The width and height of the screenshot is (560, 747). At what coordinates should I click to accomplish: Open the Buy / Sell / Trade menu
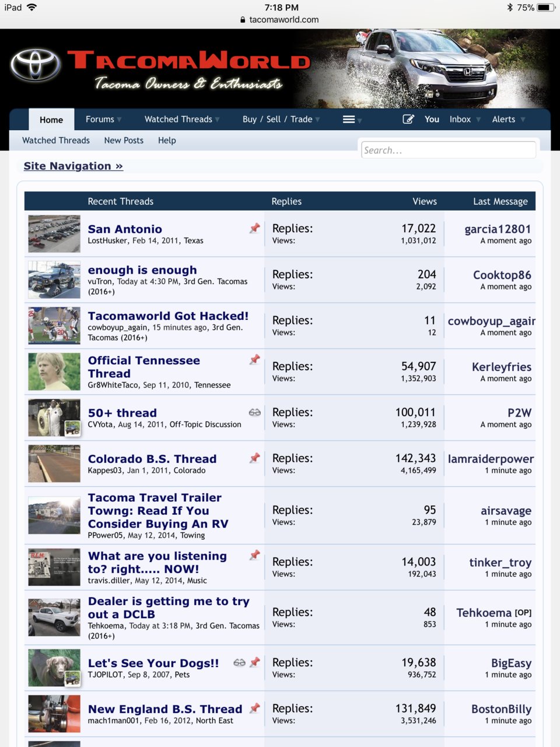[x=278, y=119]
